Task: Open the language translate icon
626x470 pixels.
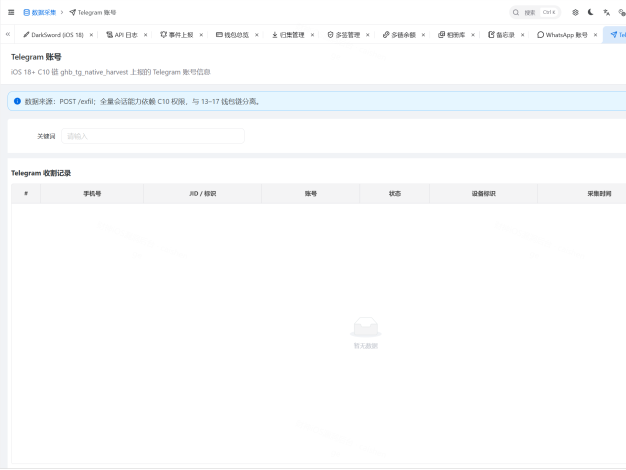Action: pos(606,12)
